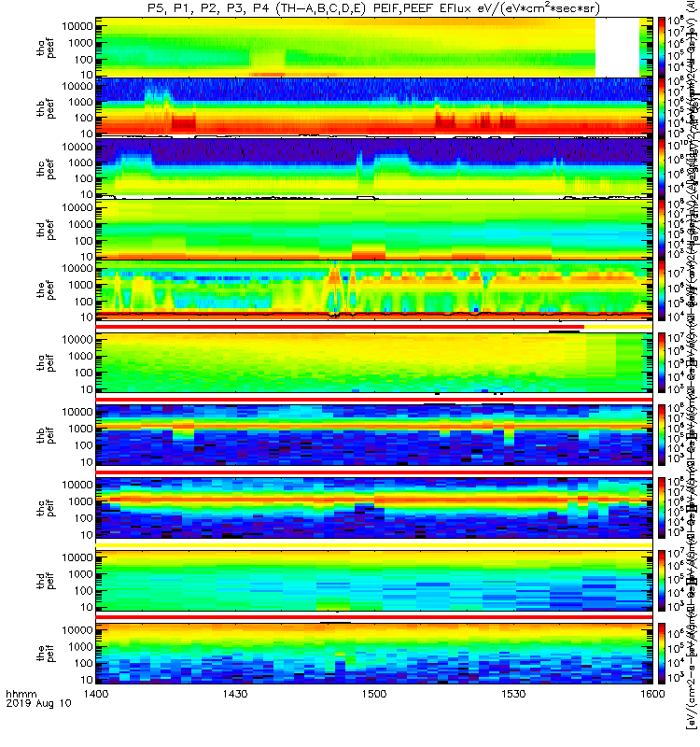The height and width of the screenshot is (747, 700).
Task: Click the 1530 time axis label
Action: 513,694
